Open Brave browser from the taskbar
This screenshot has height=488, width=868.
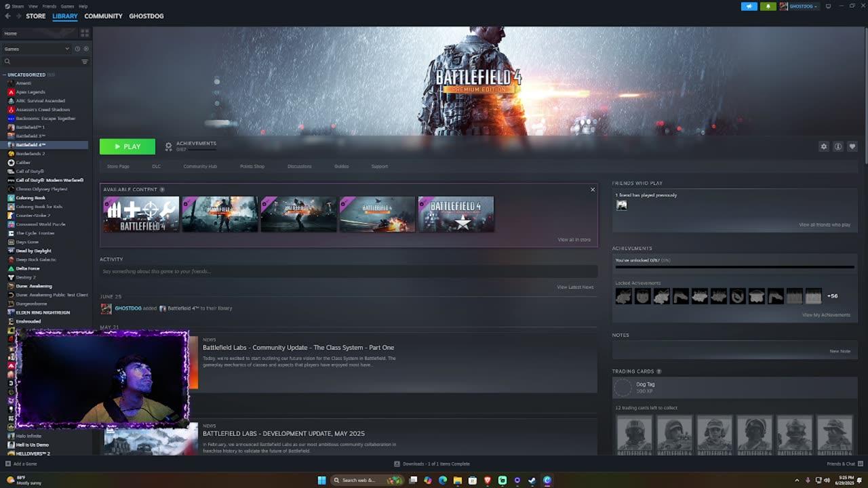(488, 481)
